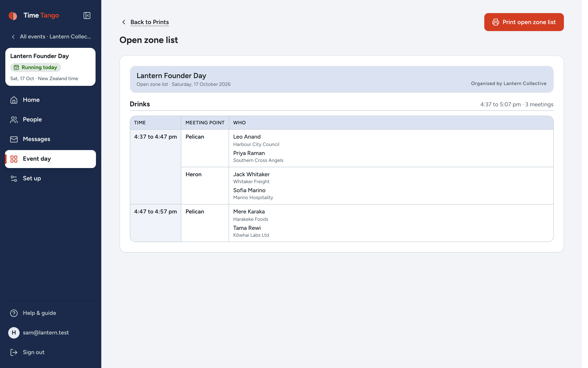
Task: Open the Home menu item
Action: point(50,100)
